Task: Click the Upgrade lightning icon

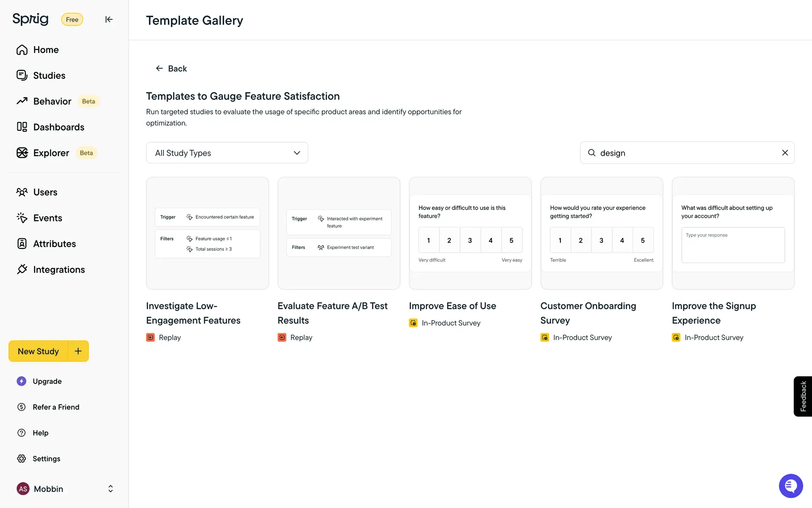Action: tap(22, 381)
